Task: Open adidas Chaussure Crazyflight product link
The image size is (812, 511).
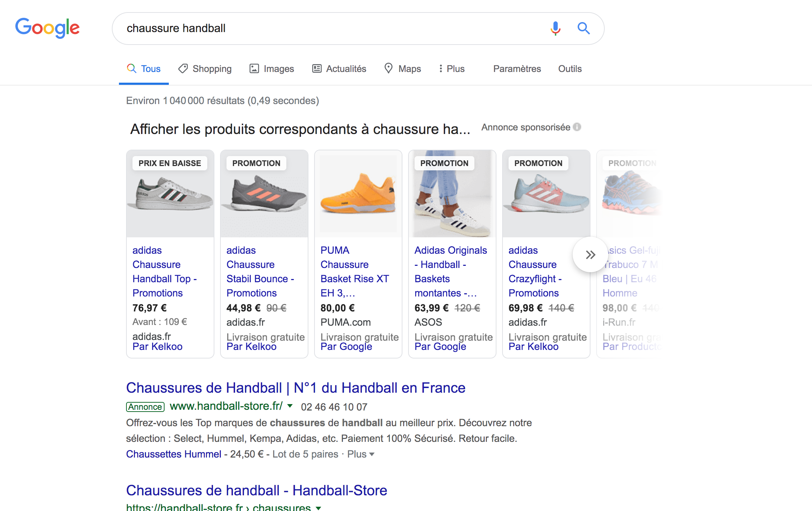Action: (x=535, y=272)
